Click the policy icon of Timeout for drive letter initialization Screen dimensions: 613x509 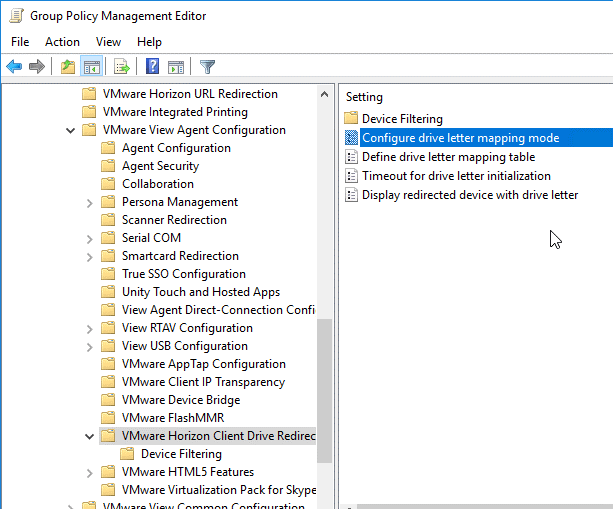351,176
